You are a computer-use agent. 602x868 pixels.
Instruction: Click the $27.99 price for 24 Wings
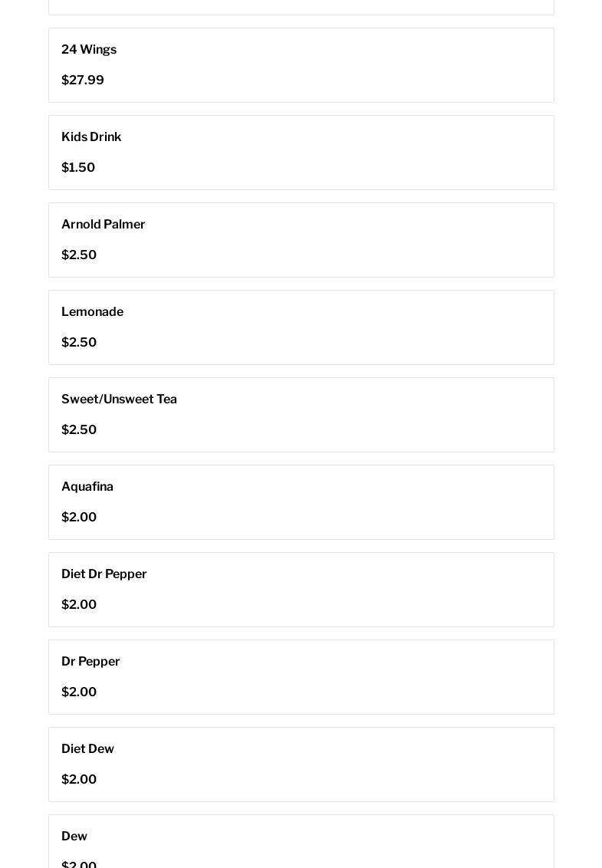coord(83,81)
